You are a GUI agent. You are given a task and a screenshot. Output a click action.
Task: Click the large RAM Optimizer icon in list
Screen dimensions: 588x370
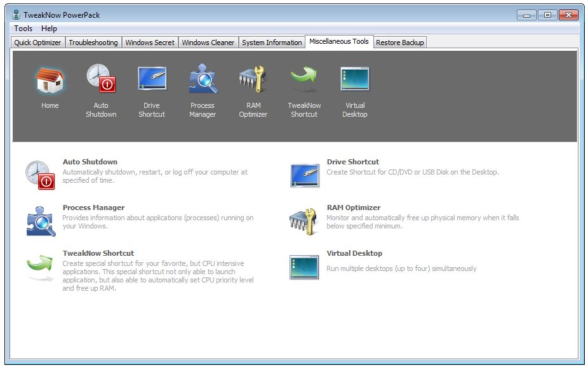click(304, 221)
